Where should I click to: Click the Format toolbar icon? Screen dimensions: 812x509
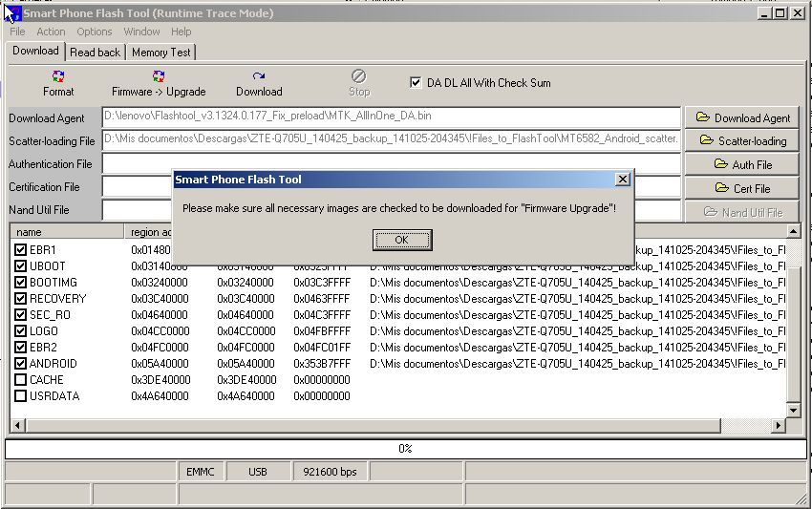point(58,76)
